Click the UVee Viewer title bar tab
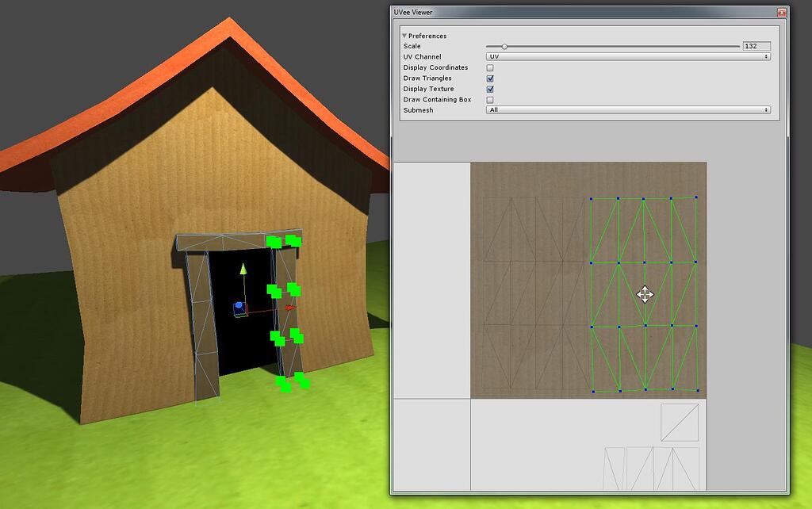This screenshot has width=812, height=509. click(x=412, y=12)
